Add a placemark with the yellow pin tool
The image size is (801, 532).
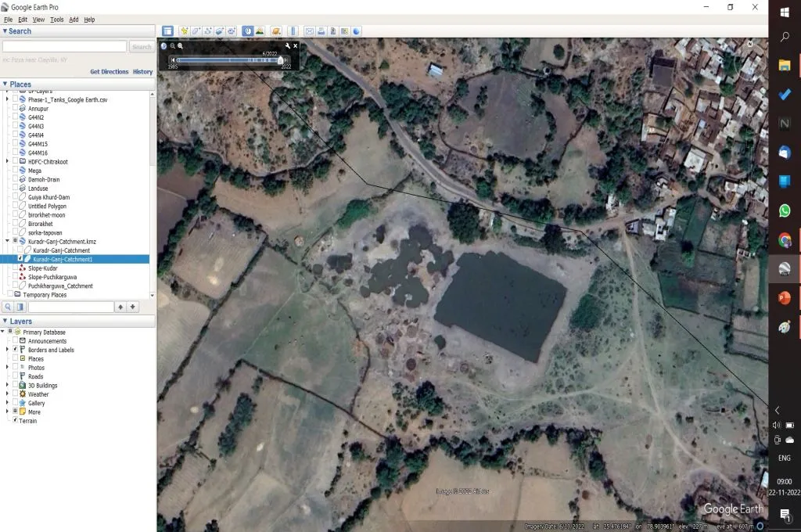tap(184, 31)
